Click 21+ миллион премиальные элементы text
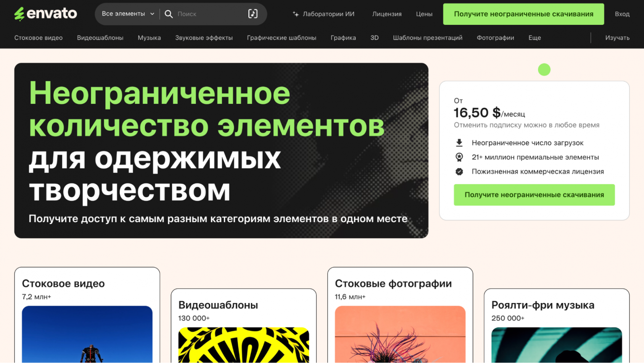The height and width of the screenshot is (363, 644). [x=535, y=157]
